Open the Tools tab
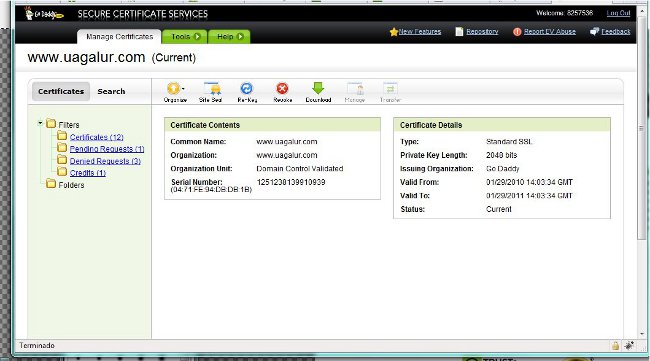This screenshot has width=650, height=361. [x=184, y=36]
